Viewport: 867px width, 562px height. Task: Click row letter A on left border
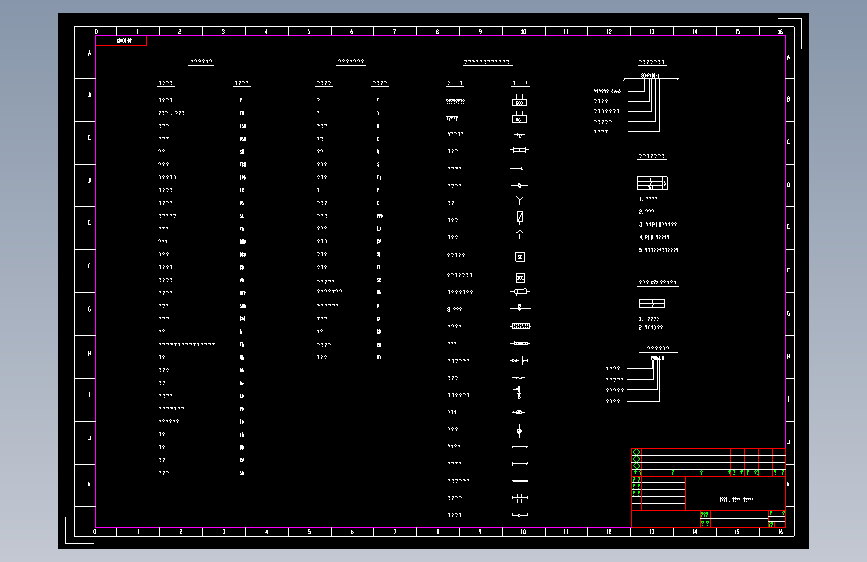pyautogui.click(x=90, y=53)
